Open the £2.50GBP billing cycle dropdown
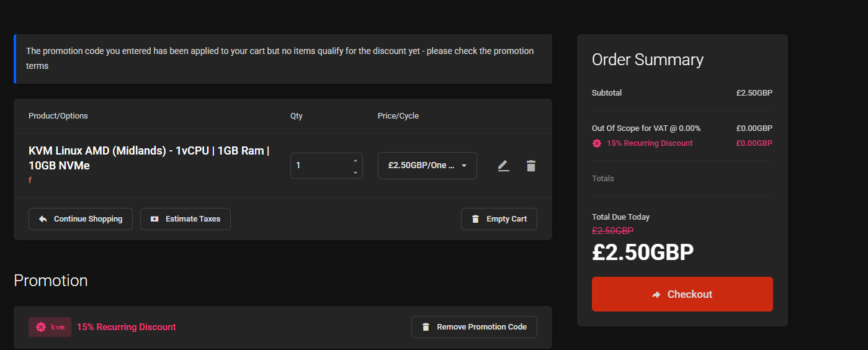The image size is (868, 350). 427,166
